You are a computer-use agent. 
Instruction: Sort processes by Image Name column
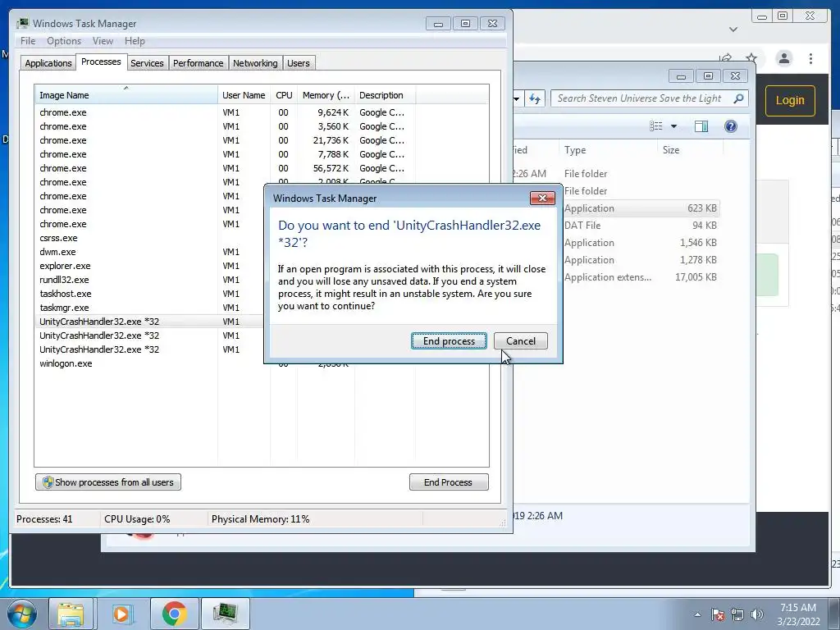pos(126,95)
